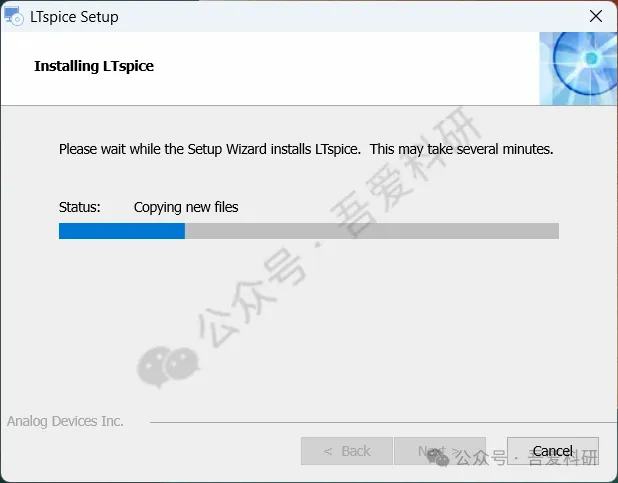Click the "This may take several minutes" sentence
This screenshot has width=618, height=483.
click(x=462, y=149)
